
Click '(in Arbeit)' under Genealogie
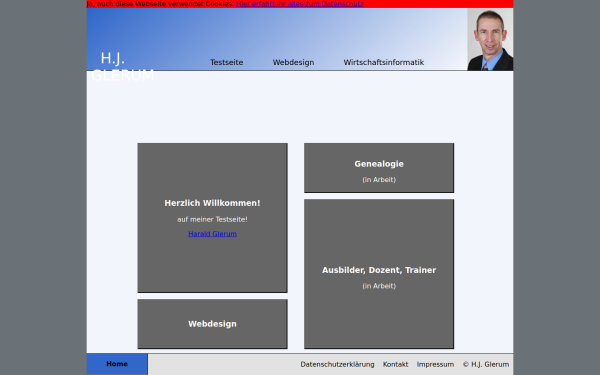click(x=379, y=180)
